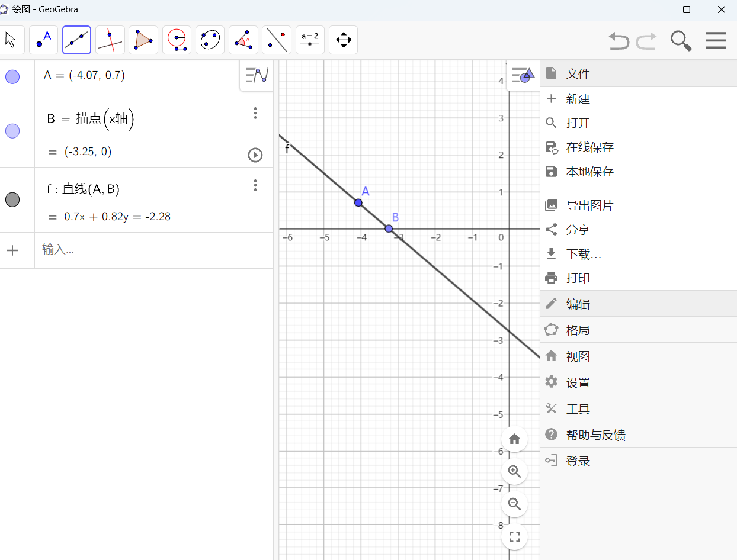Expand the 设置 menu section
Image resolution: width=737 pixels, height=560 pixels.
pos(639,382)
